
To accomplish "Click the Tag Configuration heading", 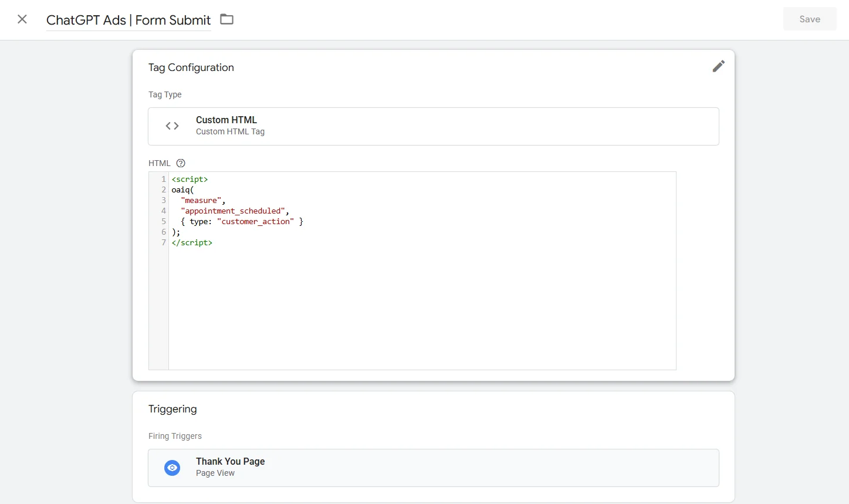I will pyautogui.click(x=191, y=67).
